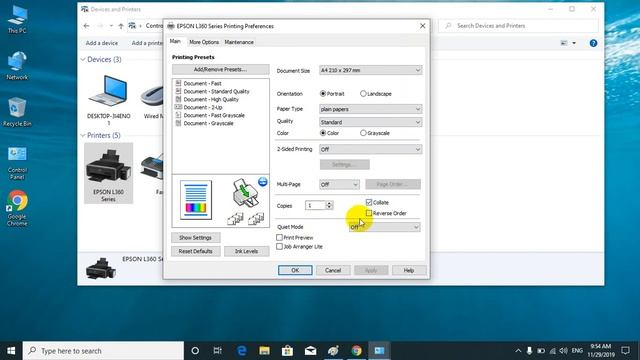Collapse the Printers (5) group

pos(83,136)
